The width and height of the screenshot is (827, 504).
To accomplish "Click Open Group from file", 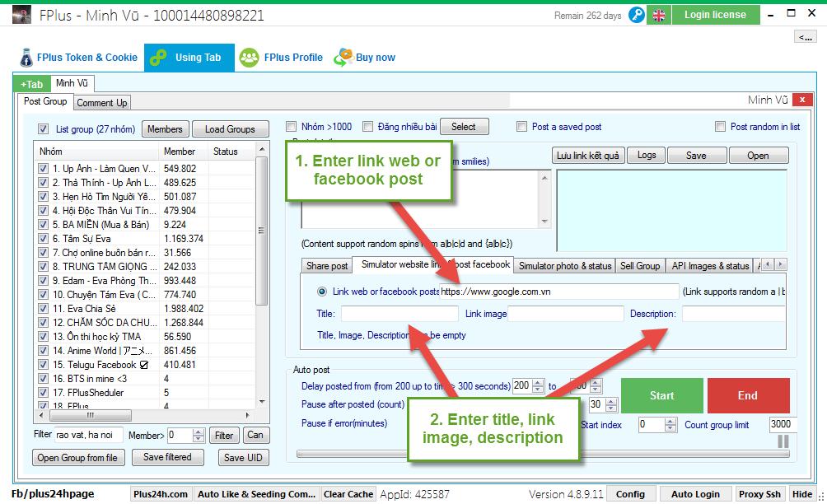I will [77, 458].
